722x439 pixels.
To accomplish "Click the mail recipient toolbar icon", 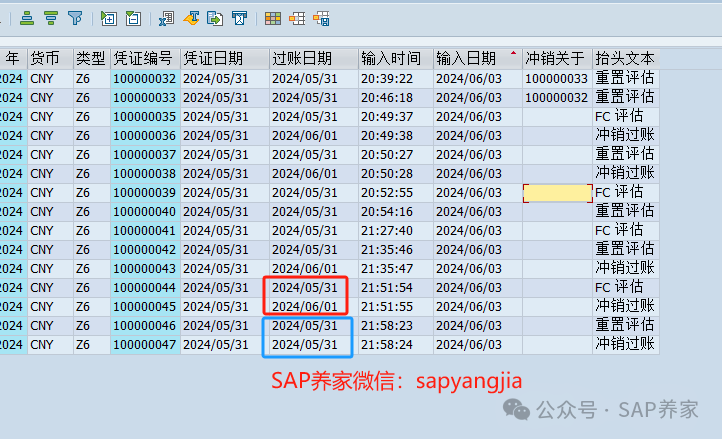I will [x=239, y=19].
